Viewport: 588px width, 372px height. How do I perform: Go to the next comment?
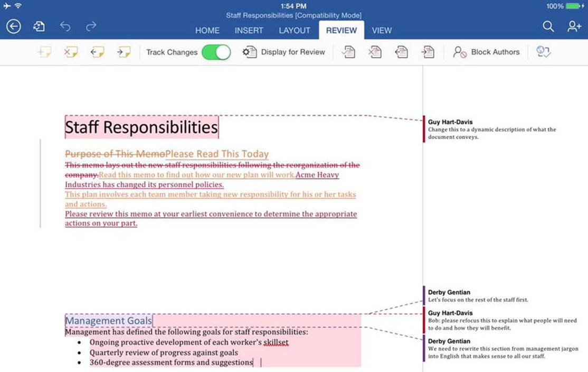[124, 52]
